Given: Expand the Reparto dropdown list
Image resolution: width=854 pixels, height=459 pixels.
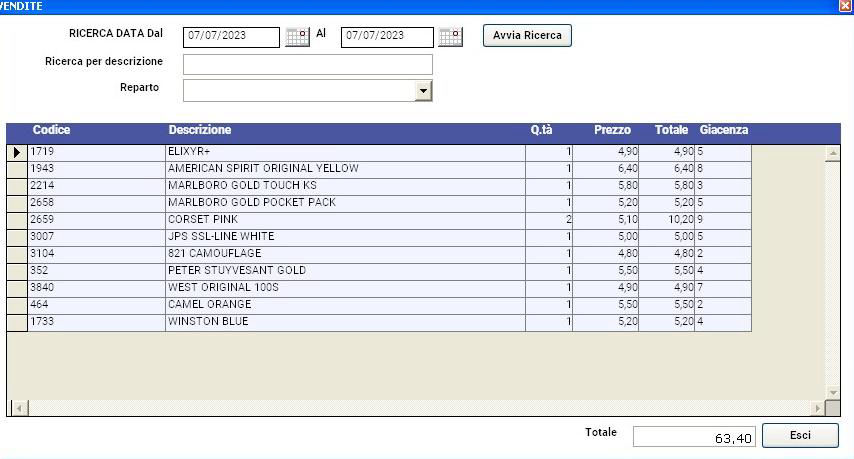Looking at the screenshot, I should [423, 91].
